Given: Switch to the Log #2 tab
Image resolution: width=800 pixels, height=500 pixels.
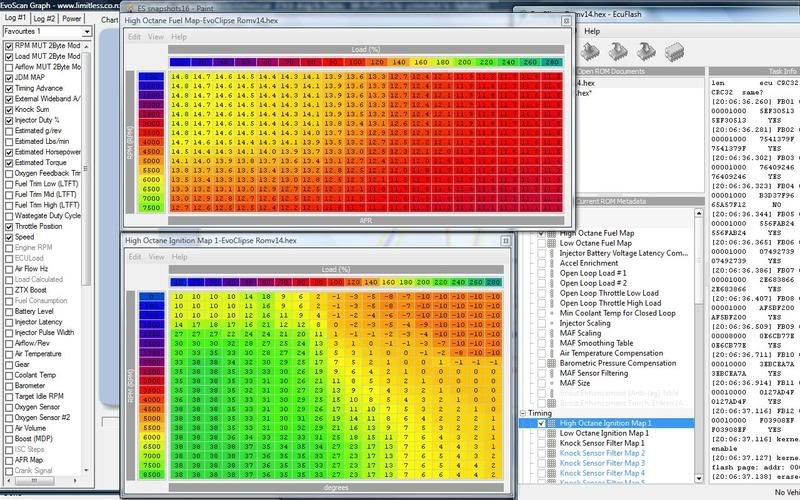Looking at the screenshot, I should coord(45,18).
